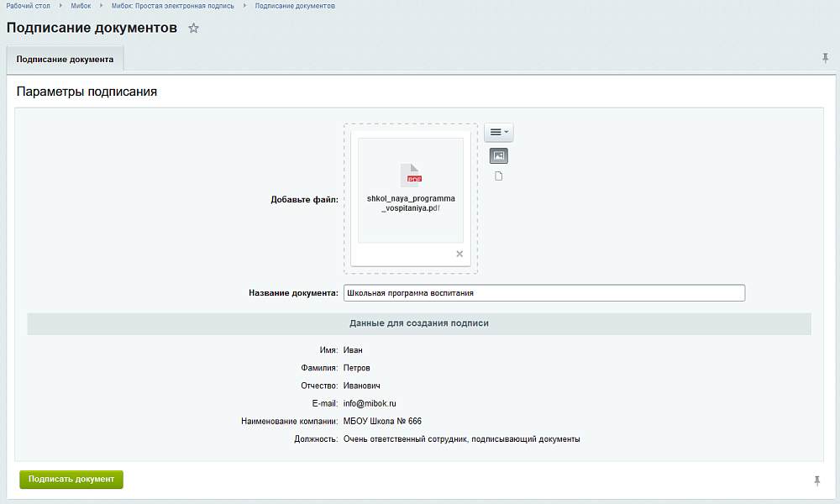Open the file upload hamburger menu dropdown

(498, 133)
